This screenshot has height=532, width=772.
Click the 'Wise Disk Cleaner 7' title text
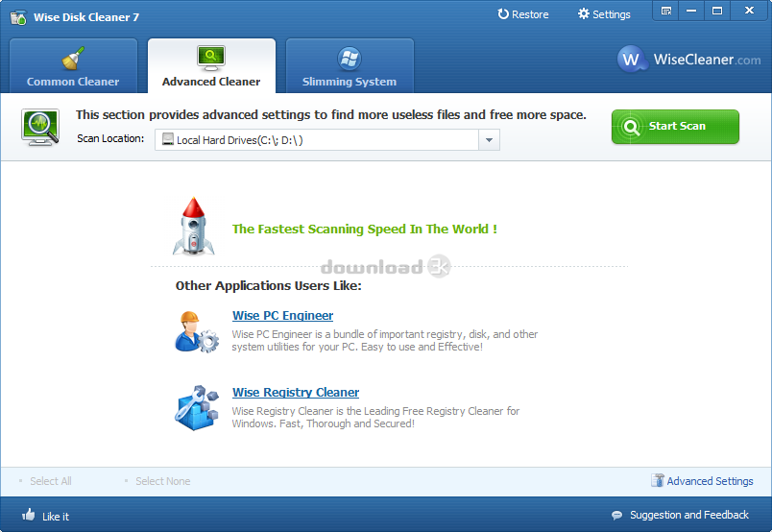tap(86, 17)
